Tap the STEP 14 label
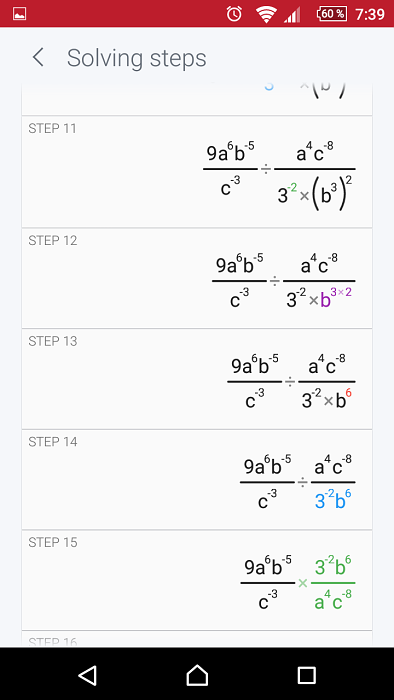This screenshot has height=700, width=394. point(53,442)
